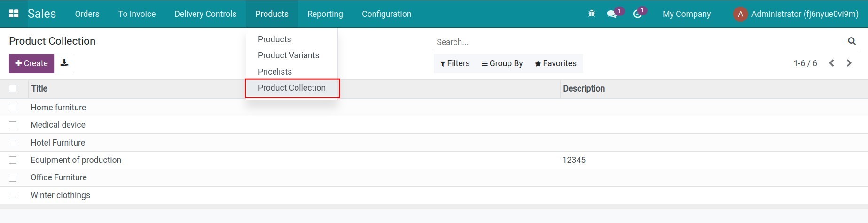
Task: Select the Winter clothings row checkbox
Action: pos(13,195)
